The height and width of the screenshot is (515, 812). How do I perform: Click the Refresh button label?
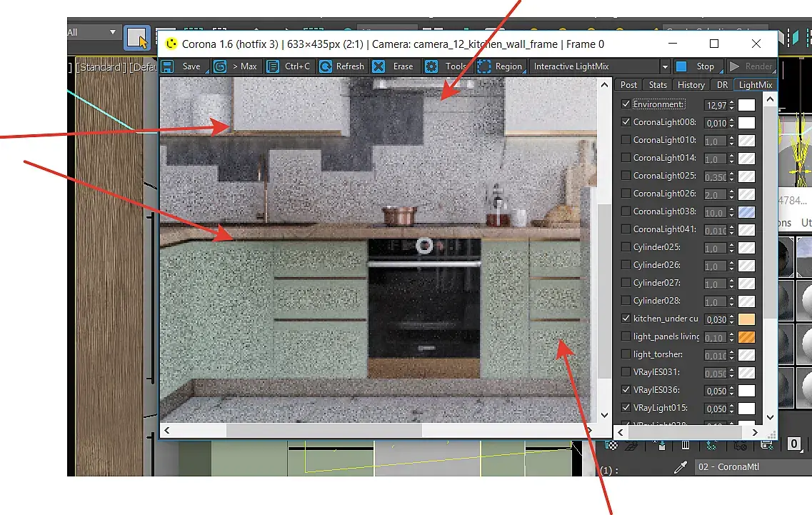coord(350,66)
